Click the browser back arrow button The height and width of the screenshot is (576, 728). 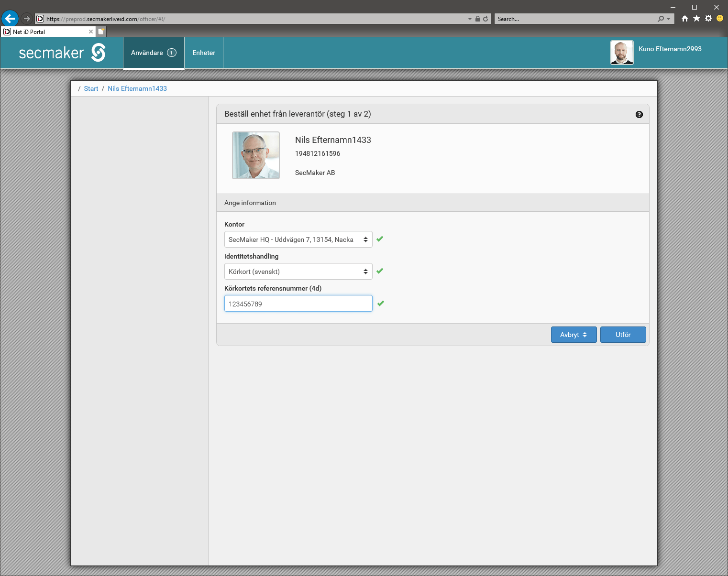click(10, 19)
